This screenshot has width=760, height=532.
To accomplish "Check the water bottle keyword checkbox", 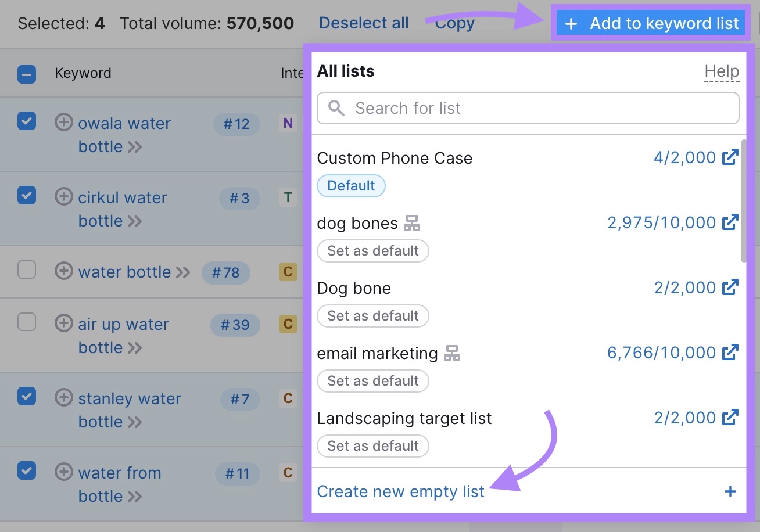I will coord(27,271).
